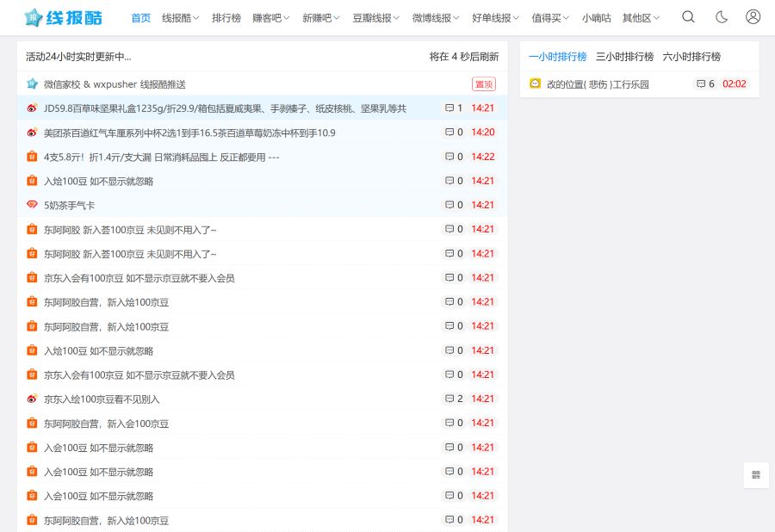Expand the 值得买 dropdown menu
The image size is (775, 532).
click(548, 17)
